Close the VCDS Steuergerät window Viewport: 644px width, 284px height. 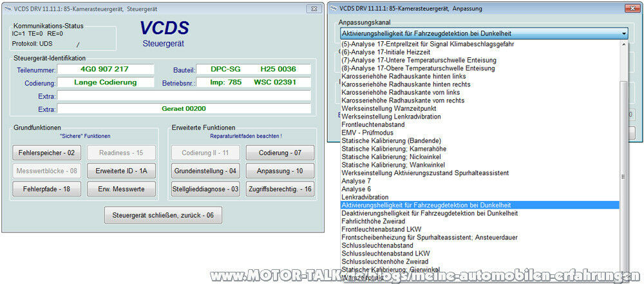[313, 9]
